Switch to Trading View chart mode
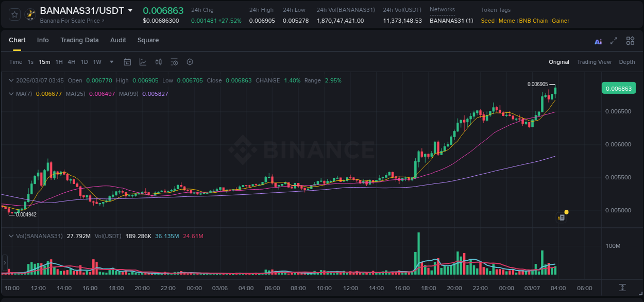The image size is (644, 302). tap(594, 62)
